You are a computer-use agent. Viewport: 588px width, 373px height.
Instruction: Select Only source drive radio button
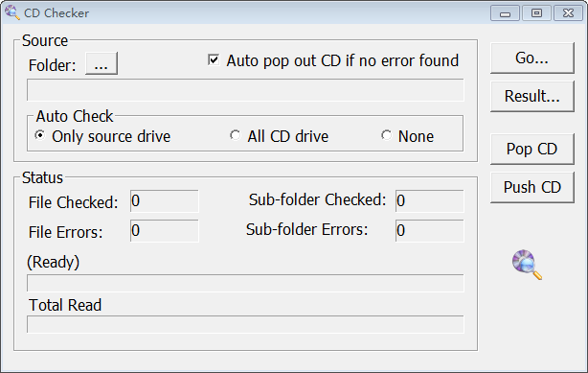pos(40,135)
